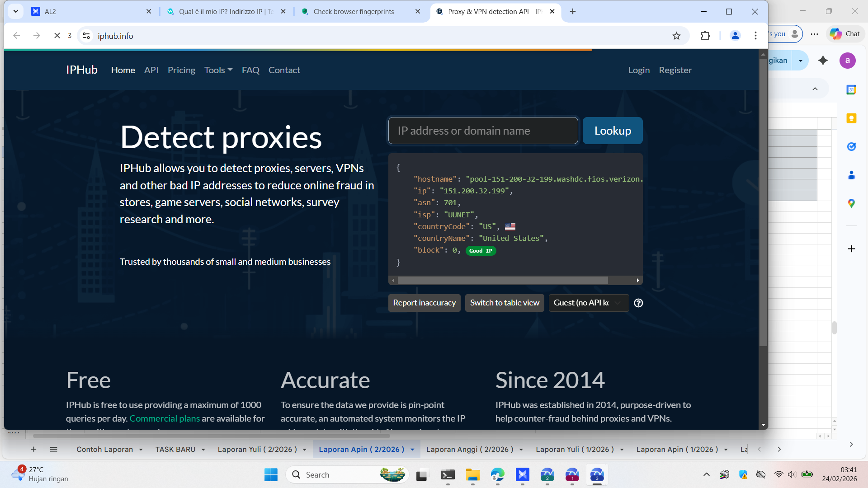Open the Chrome three-dot menu

(x=755, y=36)
